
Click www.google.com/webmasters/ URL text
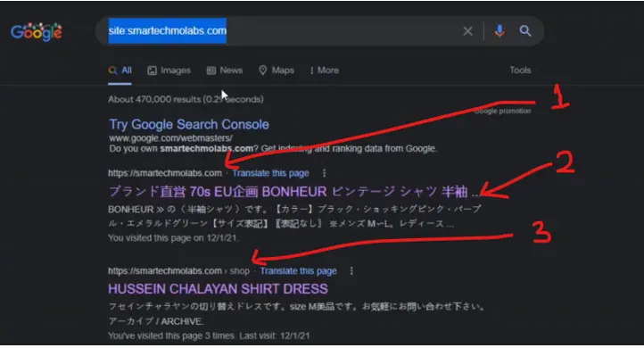pyautogui.click(x=171, y=138)
